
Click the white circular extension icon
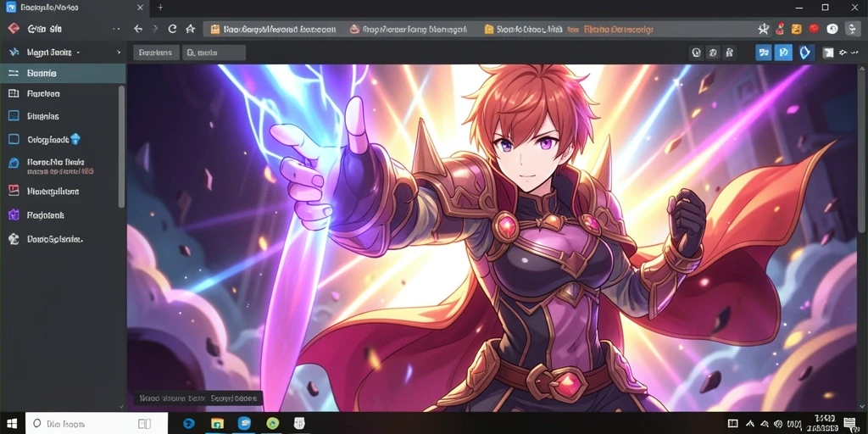pyautogui.click(x=832, y=30)
